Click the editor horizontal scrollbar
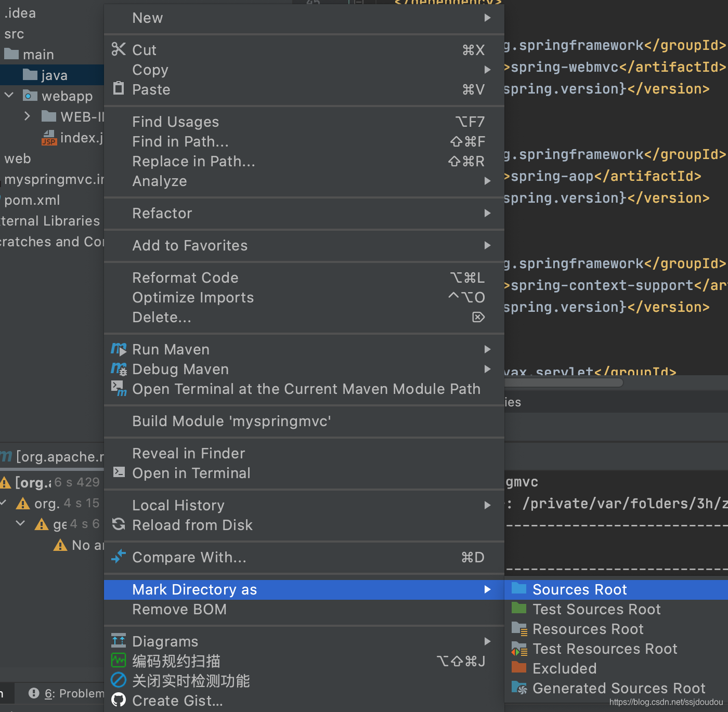The height and width of the screenshot is (712, 728). tap(564, 383)
